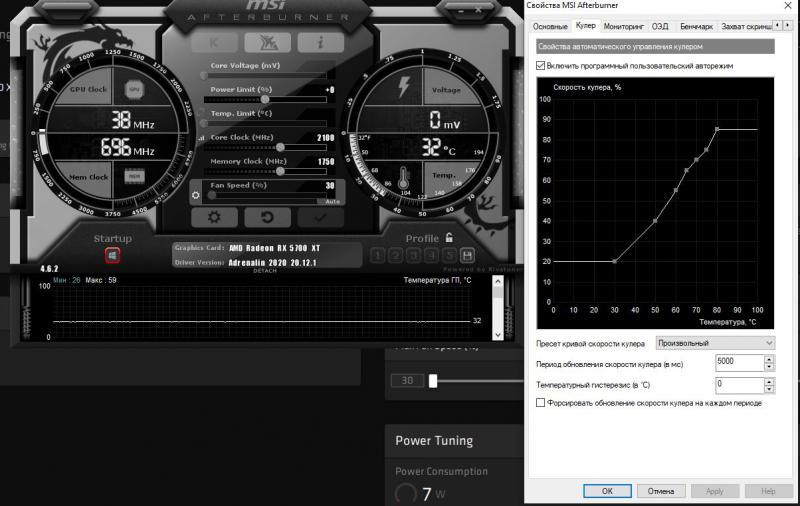
Task: Open Afterburner settings gear button
Action: [214, 216]
